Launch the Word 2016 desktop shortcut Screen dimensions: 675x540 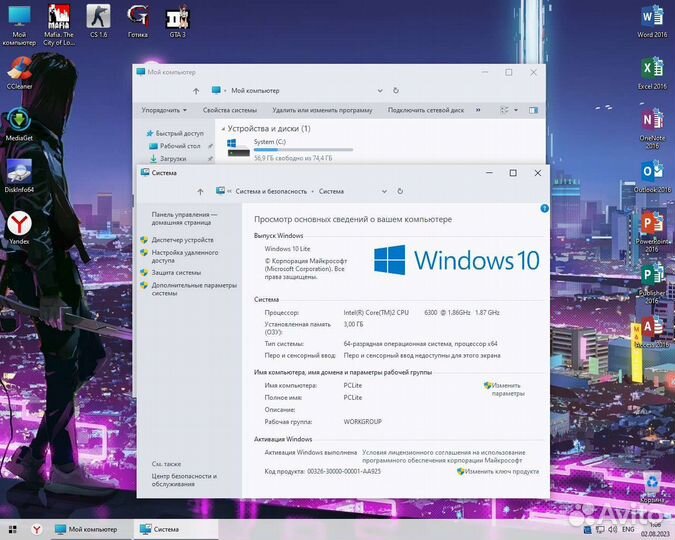pos(652,22)
